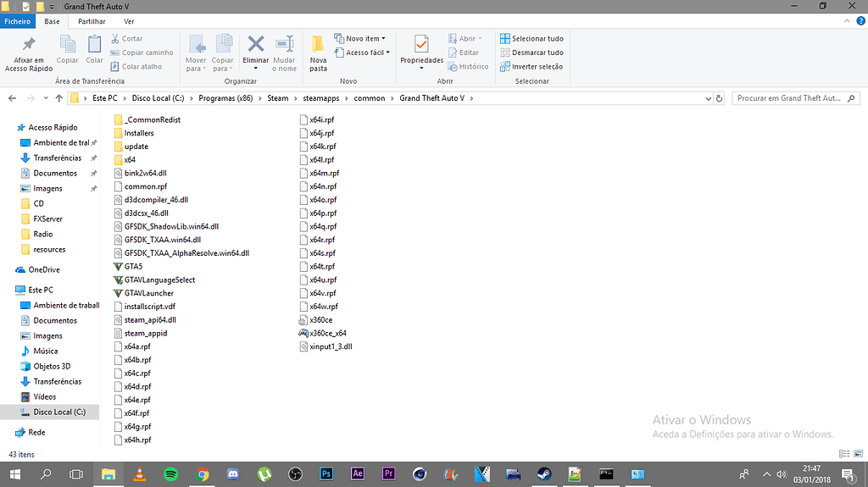Viewport: 868px width, 487px height.
Task: Click Pin to Quick Access (Afixar) icon
Action: tap(29, 47)
